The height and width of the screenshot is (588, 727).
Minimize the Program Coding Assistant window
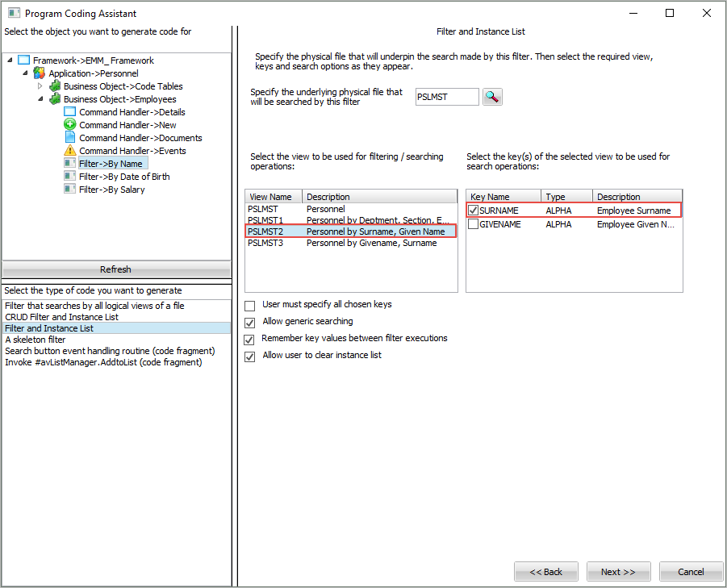633,13
